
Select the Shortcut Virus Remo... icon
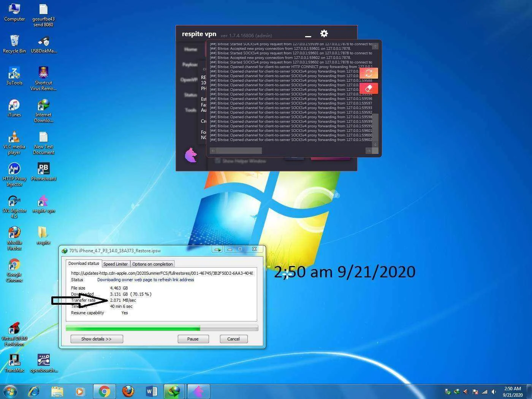(43, 79)
